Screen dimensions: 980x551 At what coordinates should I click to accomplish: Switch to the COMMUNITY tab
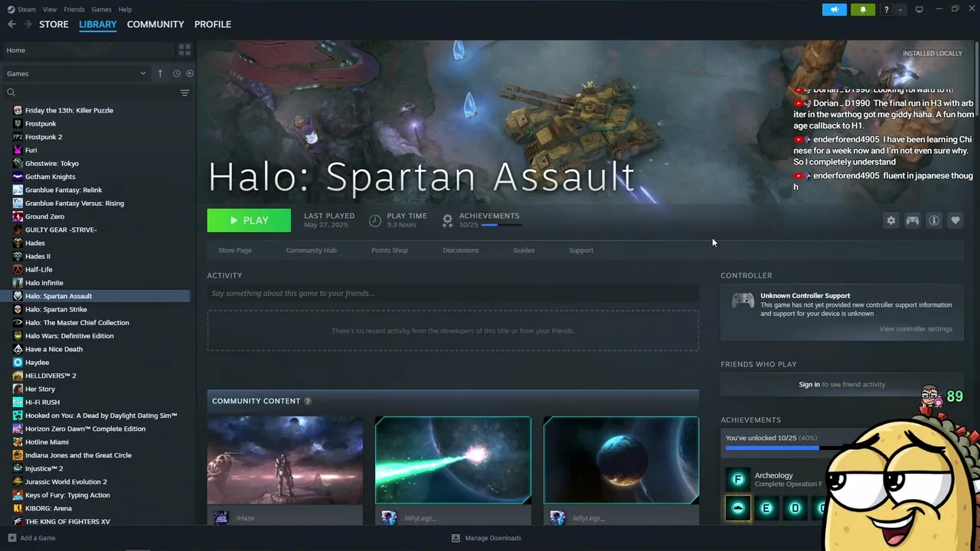[x=155, y=24]
